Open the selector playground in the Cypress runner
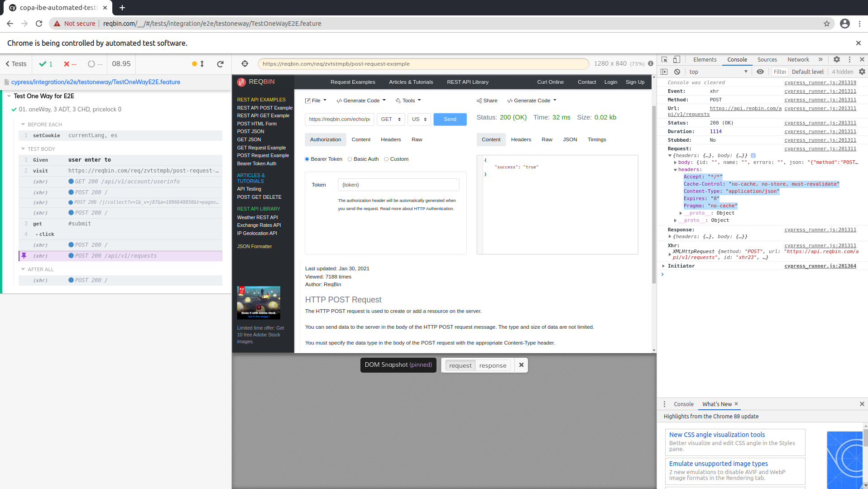Viewport: 868px width, 489px height. pyautogui.click(x=245, y=63)
